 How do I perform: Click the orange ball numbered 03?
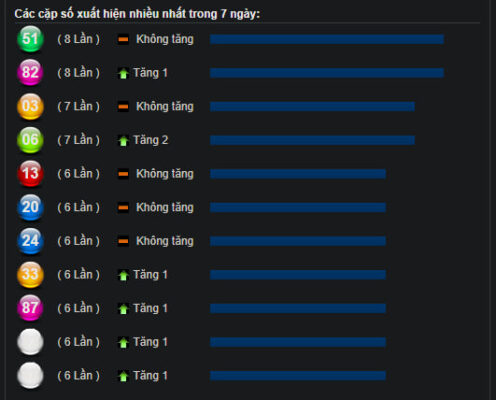tap(30, 106)
